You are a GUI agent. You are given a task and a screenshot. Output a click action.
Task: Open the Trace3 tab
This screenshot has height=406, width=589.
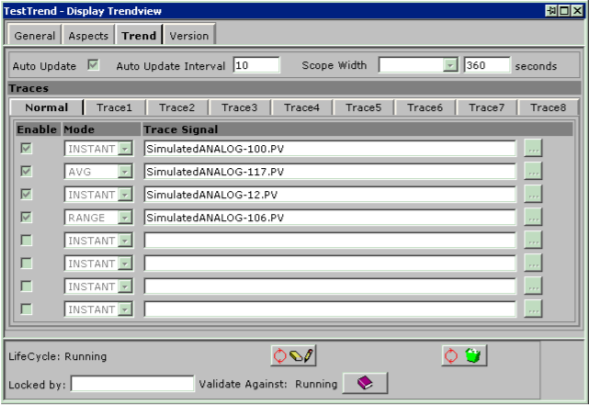(239, 108)
